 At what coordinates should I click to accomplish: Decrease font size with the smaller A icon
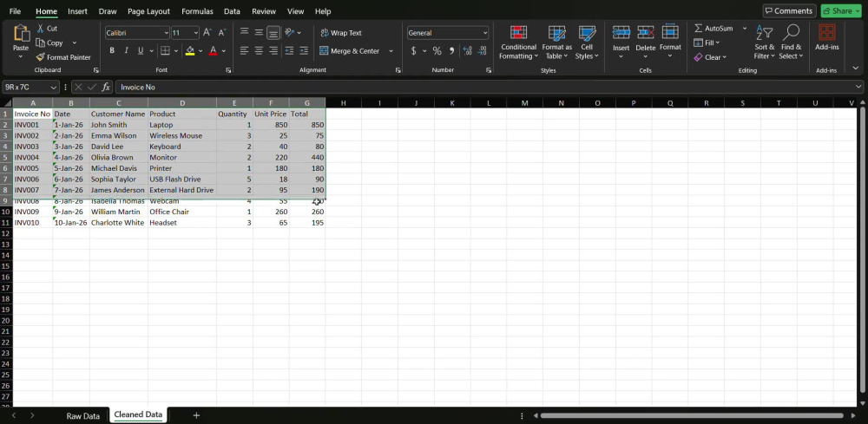(222, 33)
